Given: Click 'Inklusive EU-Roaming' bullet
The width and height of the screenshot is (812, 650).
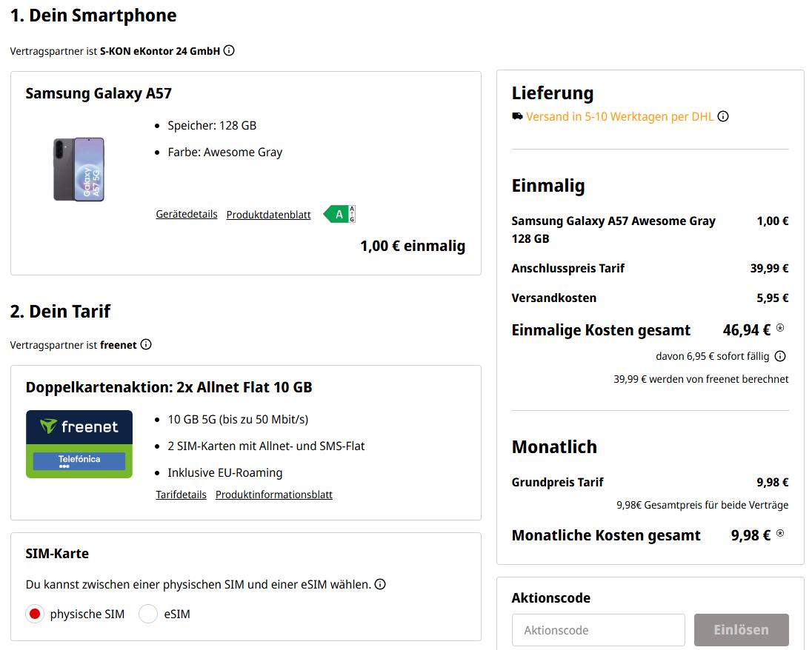Looking at the screenshot, I should pos(224,472).
